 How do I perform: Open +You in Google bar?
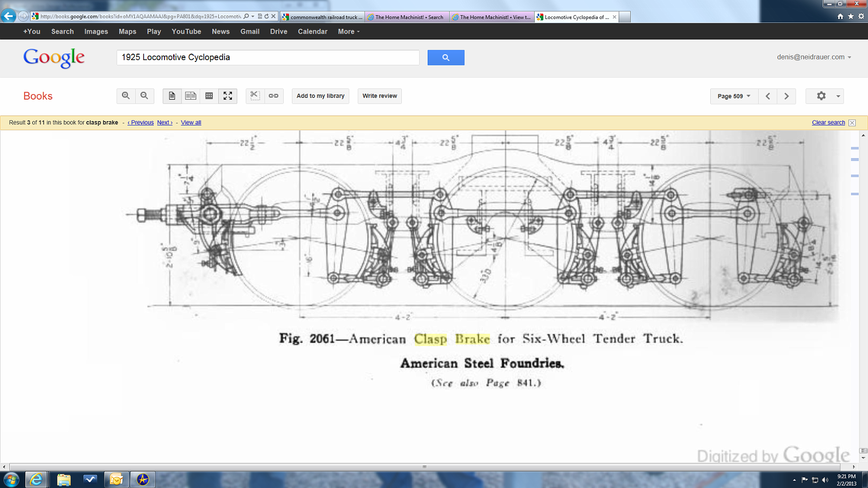tap(32, 31)
